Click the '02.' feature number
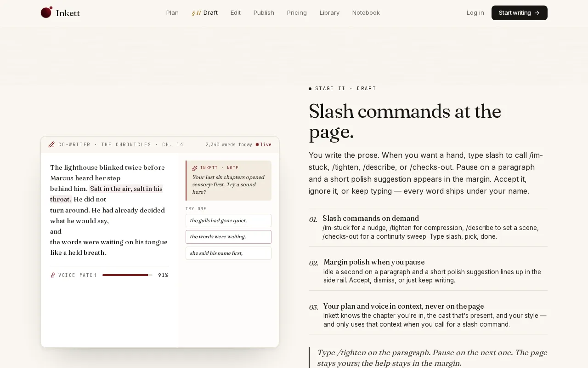Screen dimensions: 588x368 coord(313,263)
